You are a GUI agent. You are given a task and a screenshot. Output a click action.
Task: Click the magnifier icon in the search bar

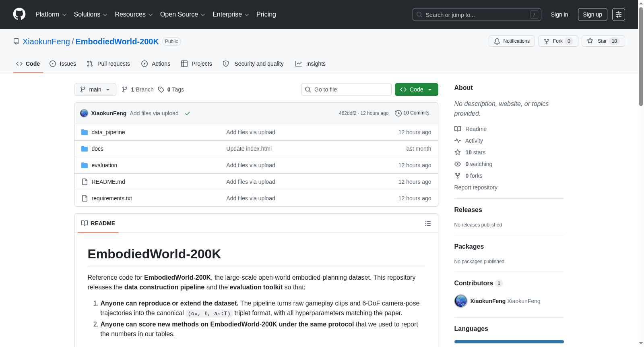pos(419,15)
